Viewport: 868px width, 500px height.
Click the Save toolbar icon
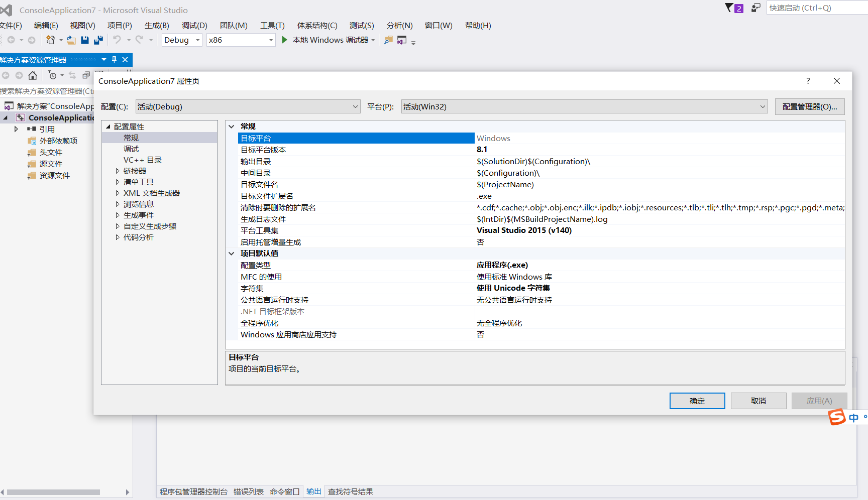(85, 40)
